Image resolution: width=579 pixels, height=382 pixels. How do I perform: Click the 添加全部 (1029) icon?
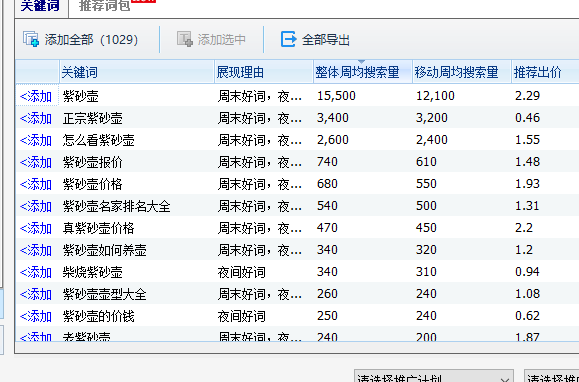pyautogui.click(x=31, y=39)
